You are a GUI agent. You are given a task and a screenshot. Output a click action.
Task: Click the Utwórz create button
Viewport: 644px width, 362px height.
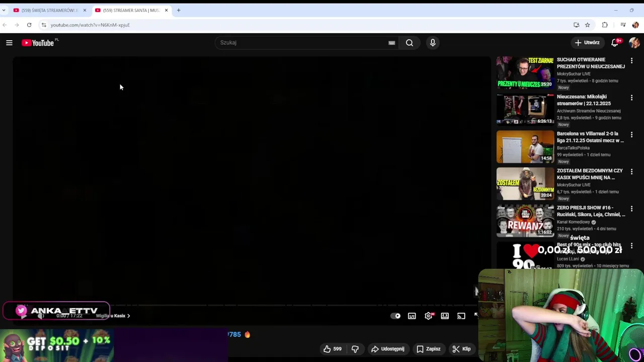(x=587, y=43)
